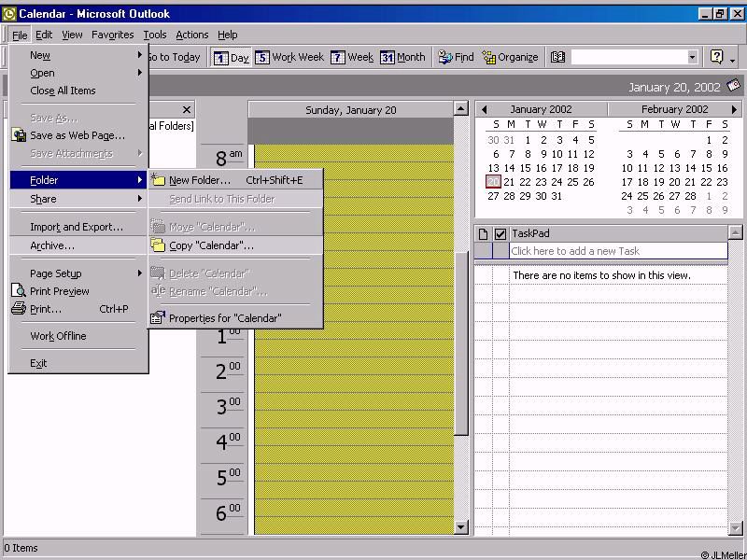Open the Tools menu
The height and width of the screenshot is (560, 747).
[155, 35]
